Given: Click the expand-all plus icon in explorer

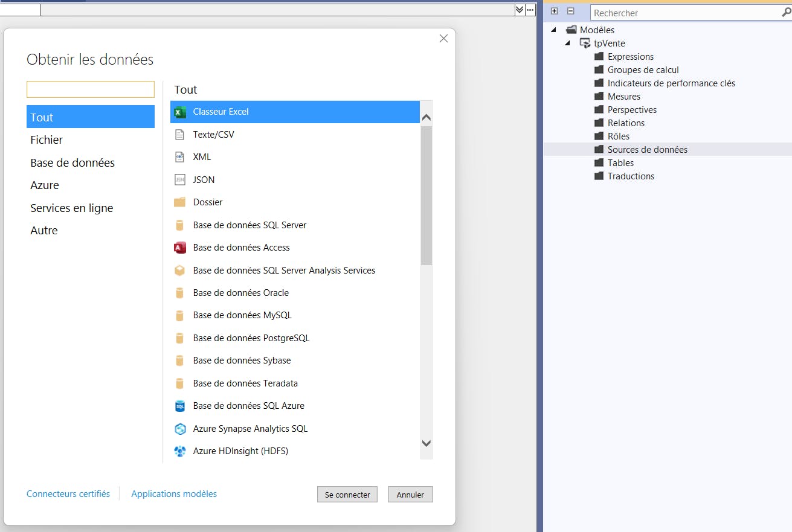Looking at the screenshot, I should coord(555,11).
